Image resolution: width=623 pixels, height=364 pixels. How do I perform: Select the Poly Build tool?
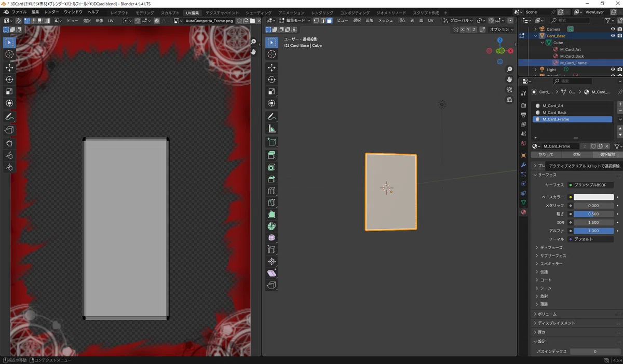click(x=272, y=214)
